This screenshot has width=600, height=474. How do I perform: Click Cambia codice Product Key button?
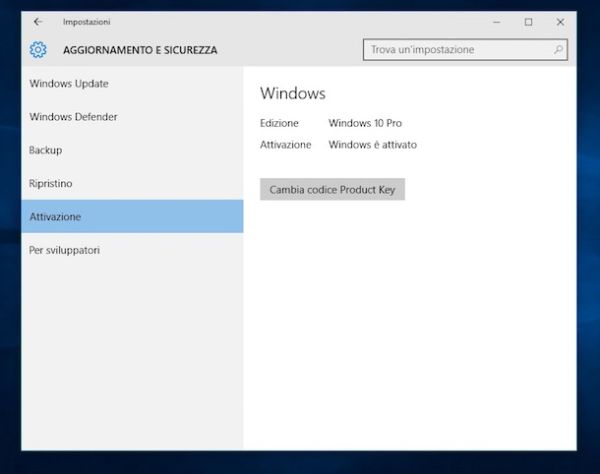[x=332, y=189]
